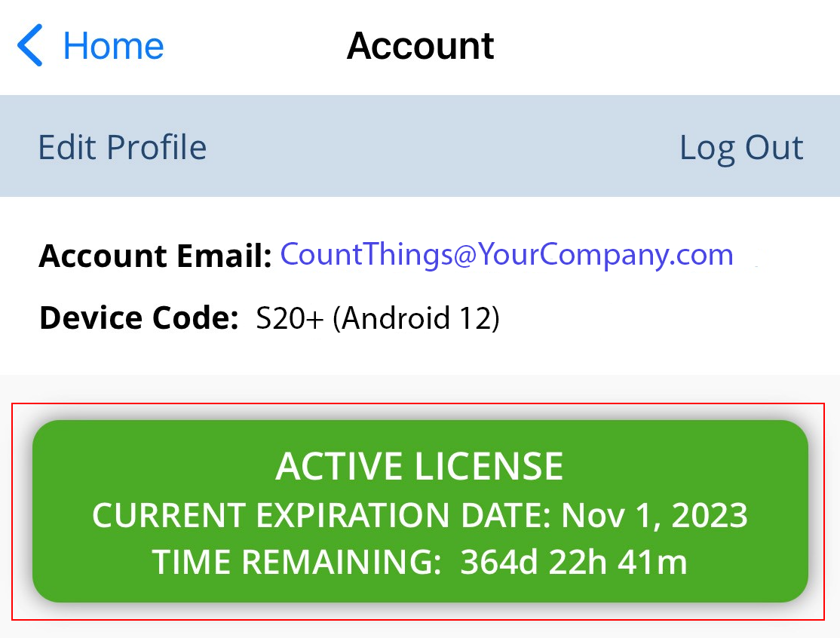840x638 pixels.
Task: Select the Nov 1, 2023 expiration date
Action: pyautogui.click(x=655, y=515)
